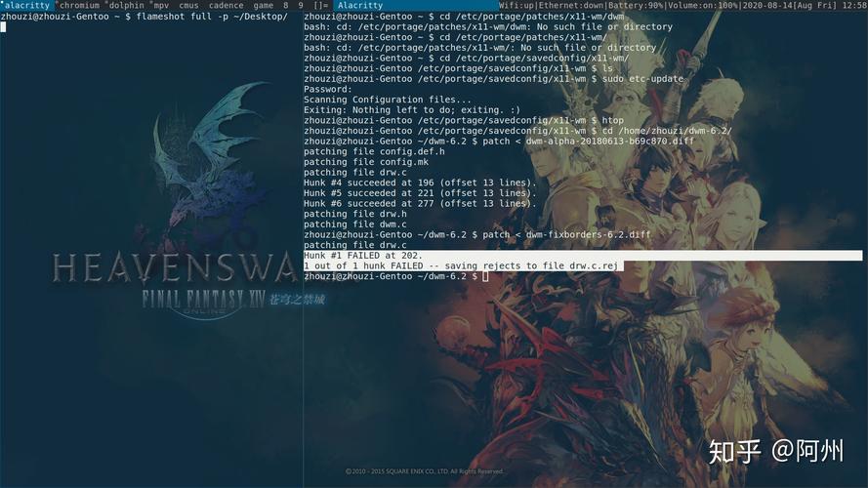Viewport: 868px width, 488px height.
Task: Click 'patching file dwm.c' line
Action: pos(354,224)
